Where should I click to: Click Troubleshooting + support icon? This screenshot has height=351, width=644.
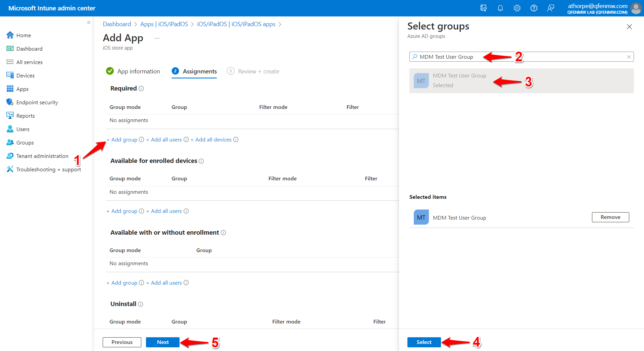(10, 169)
